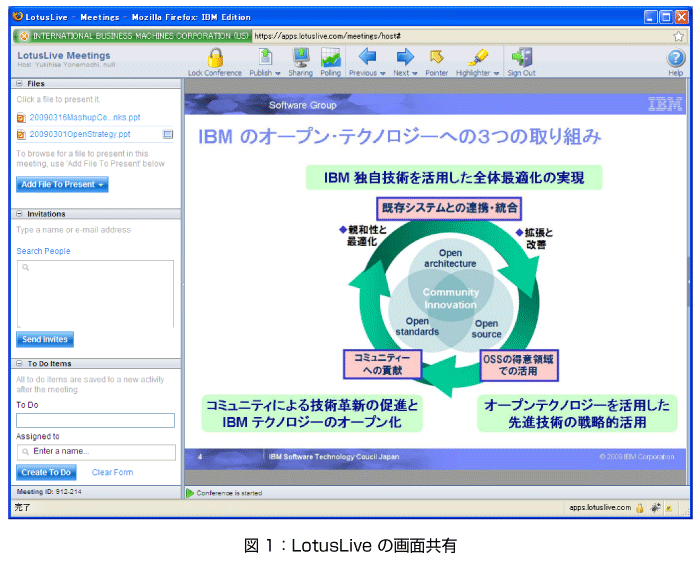Screen dimensions: 700x571
Task: Advance with the Next arrow icon
Action: point(405,57)
